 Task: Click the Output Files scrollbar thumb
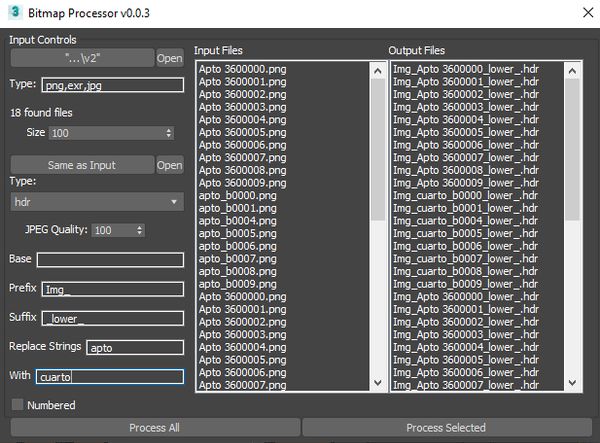572,150
